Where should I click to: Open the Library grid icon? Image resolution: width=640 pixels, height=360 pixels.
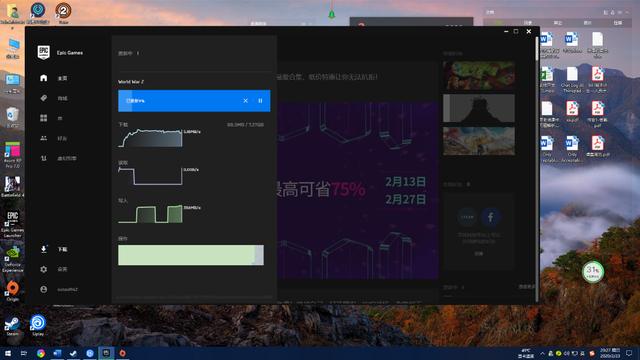(x=44, y=118)
